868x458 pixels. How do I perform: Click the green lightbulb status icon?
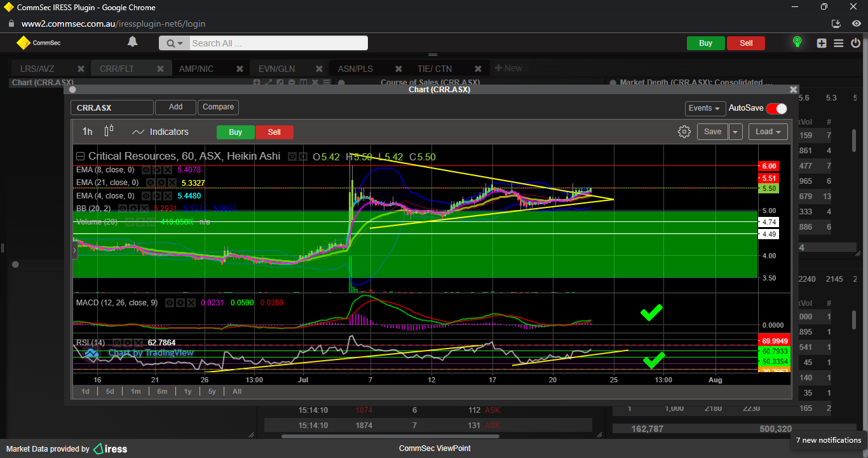click(x=797, y=43)
